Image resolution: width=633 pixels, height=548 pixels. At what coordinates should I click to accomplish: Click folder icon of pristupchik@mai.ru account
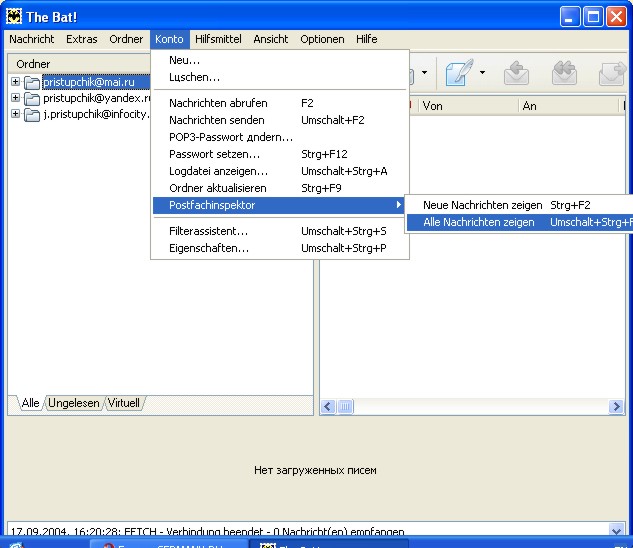(x=32, y=82)
